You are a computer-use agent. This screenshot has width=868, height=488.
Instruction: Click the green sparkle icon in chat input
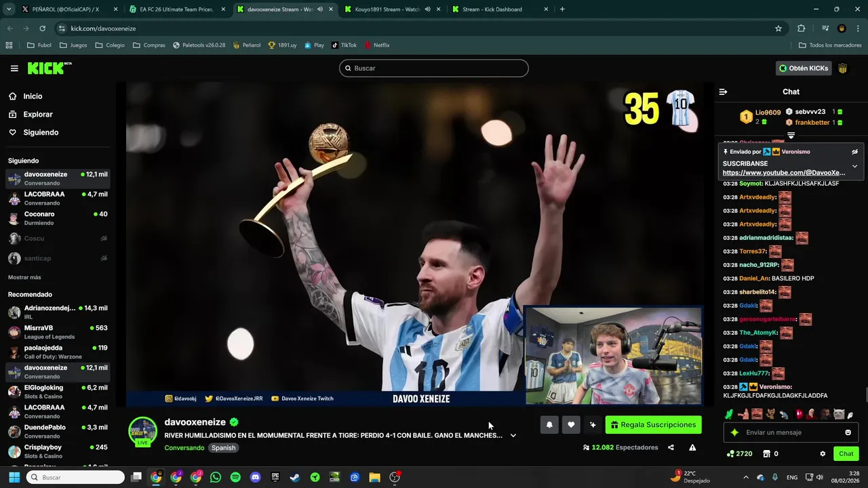click(734, 432)
